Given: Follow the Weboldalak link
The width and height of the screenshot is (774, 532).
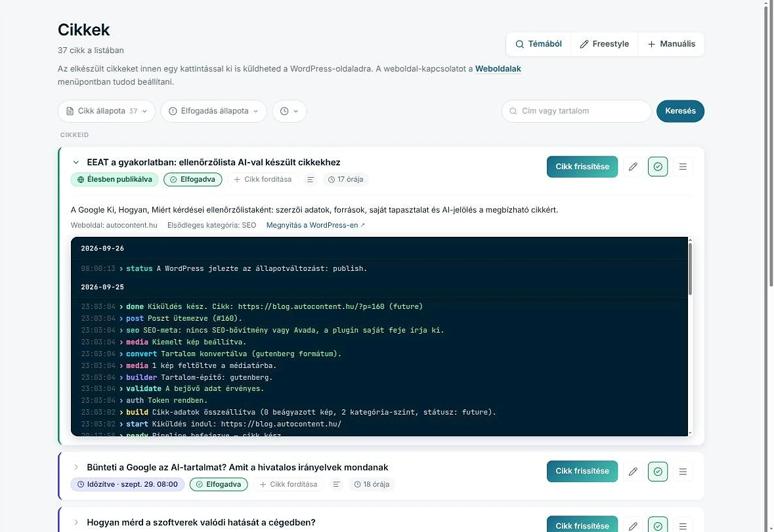Looking at the screenshot, I should click(498, 69).
